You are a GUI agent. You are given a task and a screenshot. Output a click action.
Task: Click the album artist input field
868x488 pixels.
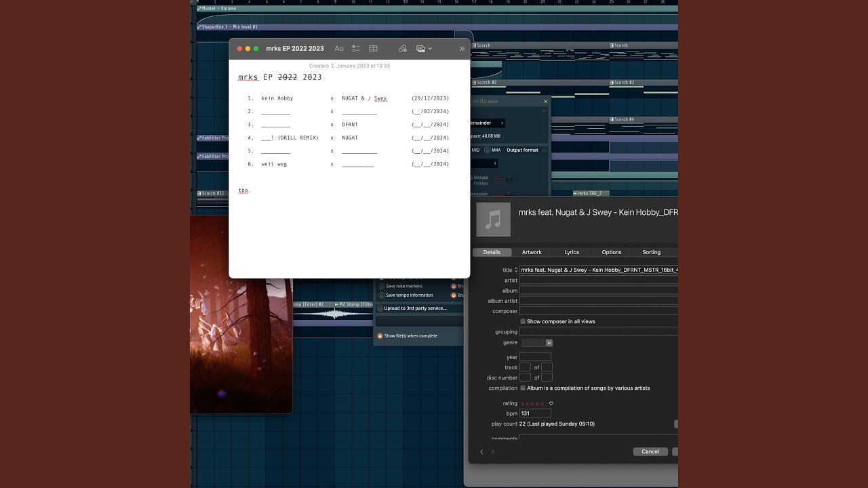click(x=599, y=301)
